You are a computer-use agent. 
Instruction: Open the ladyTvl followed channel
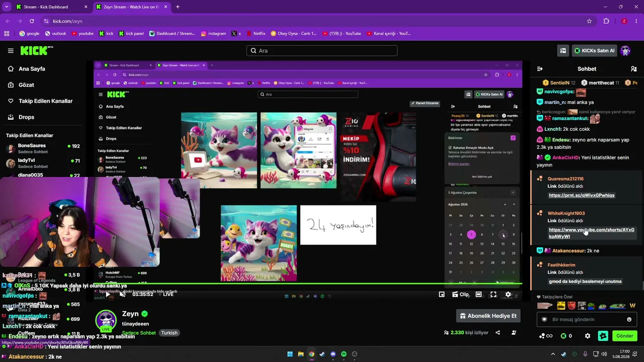(x=43, y=163)
